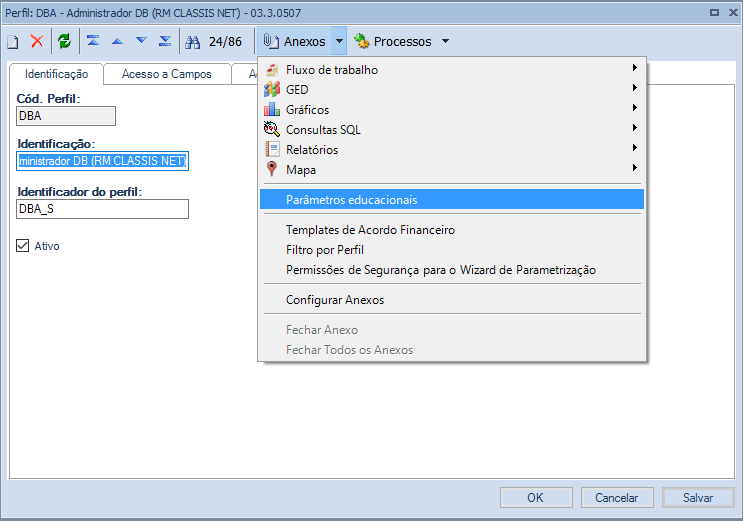Click the new record page icon
This screenshot has width=743, height=521.
(13, 42)
